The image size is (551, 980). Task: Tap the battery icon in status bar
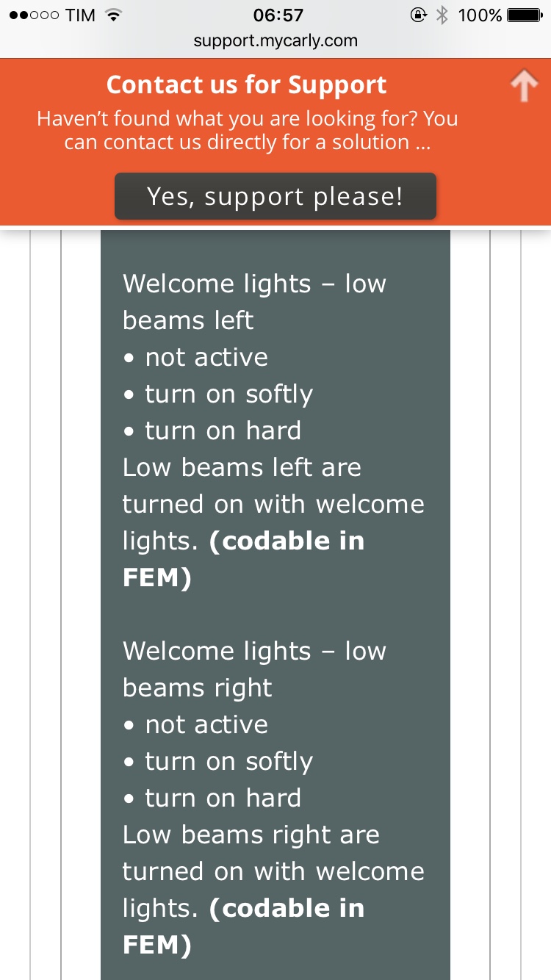(x=525, y=15)
